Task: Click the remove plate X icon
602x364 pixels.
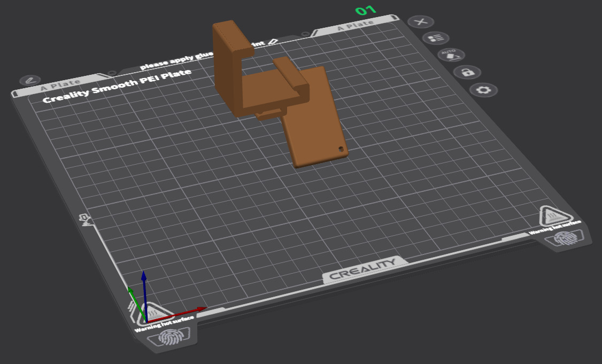Action: coord(421,22)
